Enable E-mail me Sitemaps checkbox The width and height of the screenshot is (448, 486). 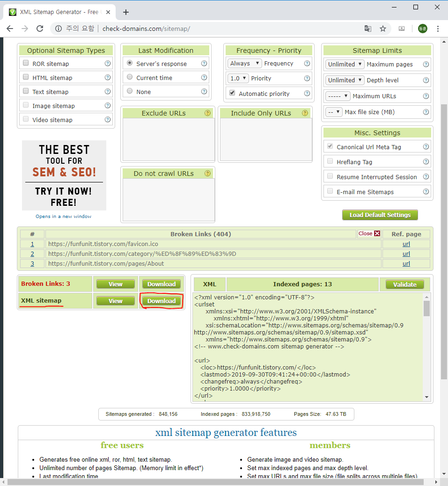click(330, 191)
